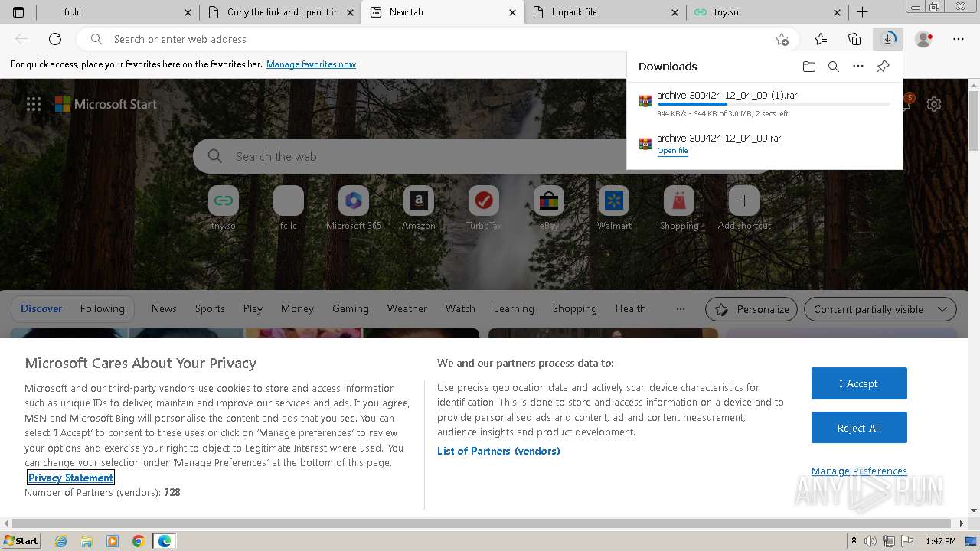Open Internet Explorer from taskbar

60,541
